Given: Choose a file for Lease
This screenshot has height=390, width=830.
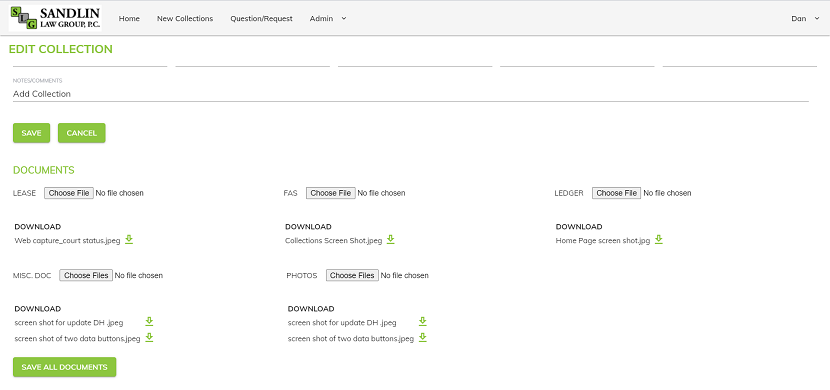Looking at the screenshot, I should [69, 193].
